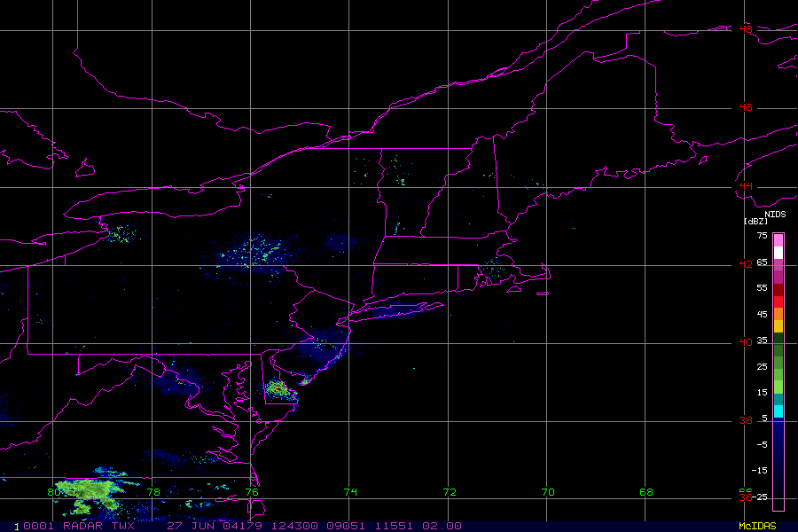798x532 pixels.
Task: Click the -5 dBZ scale value
Action: pos(762,444)
